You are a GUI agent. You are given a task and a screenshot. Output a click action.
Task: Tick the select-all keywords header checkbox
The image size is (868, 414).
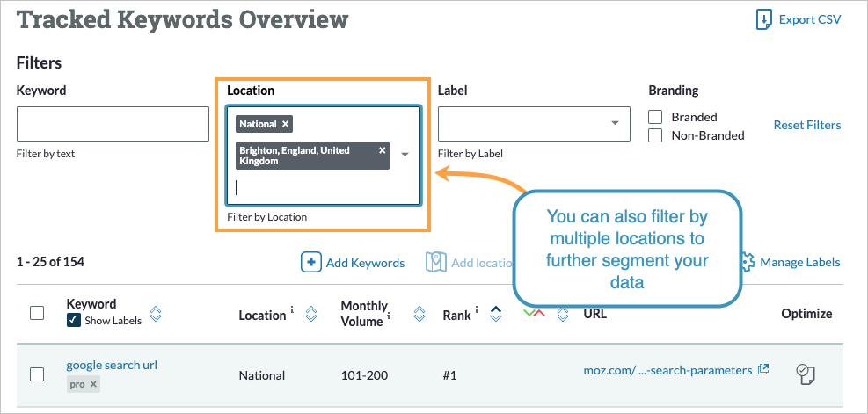tap(37, 313)
